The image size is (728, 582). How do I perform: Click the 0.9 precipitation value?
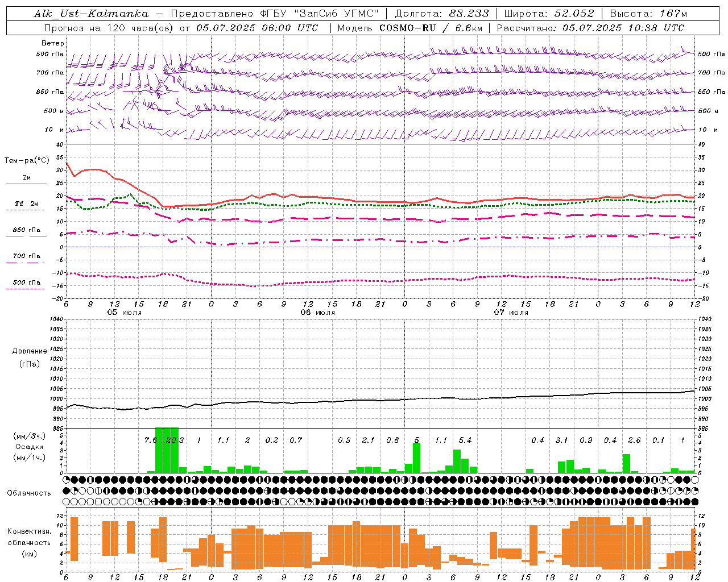[x=586, y=440]
